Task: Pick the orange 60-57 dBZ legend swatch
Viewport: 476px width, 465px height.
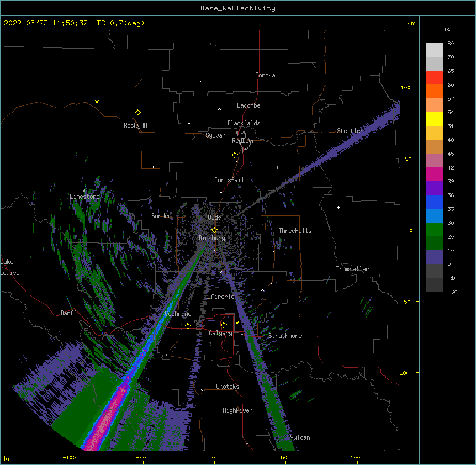Action: pos(434,91)
